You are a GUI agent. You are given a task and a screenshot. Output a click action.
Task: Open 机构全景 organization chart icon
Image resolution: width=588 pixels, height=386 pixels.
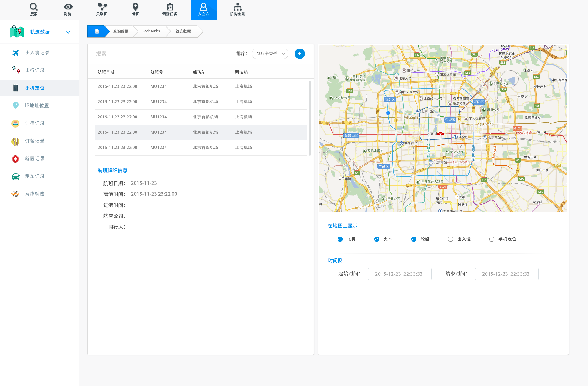coord(237,7)
